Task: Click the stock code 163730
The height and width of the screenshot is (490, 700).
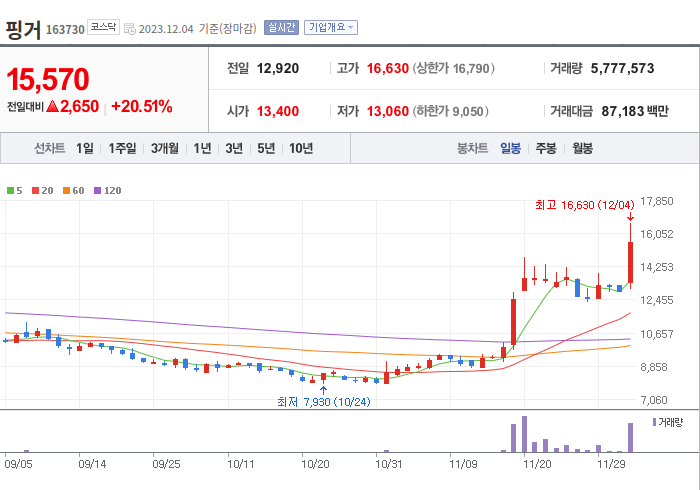Action: [x=65, y=29]
